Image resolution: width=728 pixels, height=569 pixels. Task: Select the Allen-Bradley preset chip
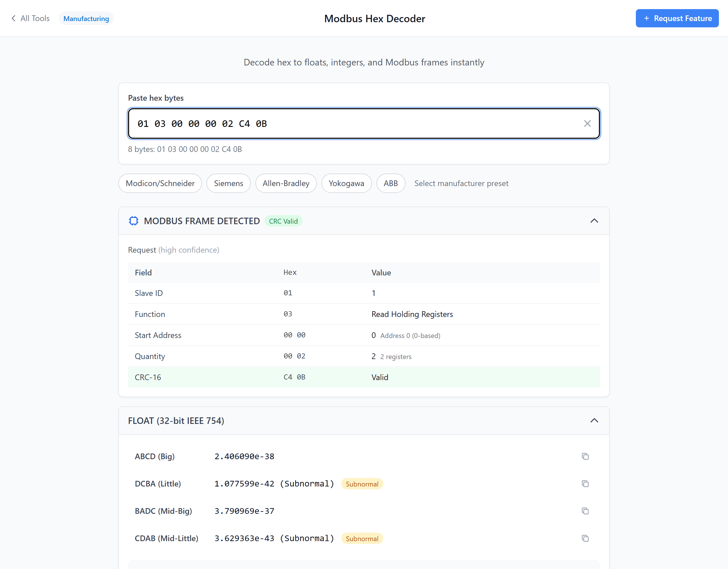click(x=286, y=183)
